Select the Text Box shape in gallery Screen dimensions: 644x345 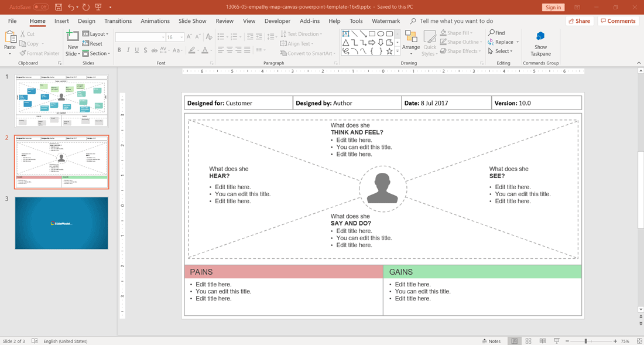(346, 33)
